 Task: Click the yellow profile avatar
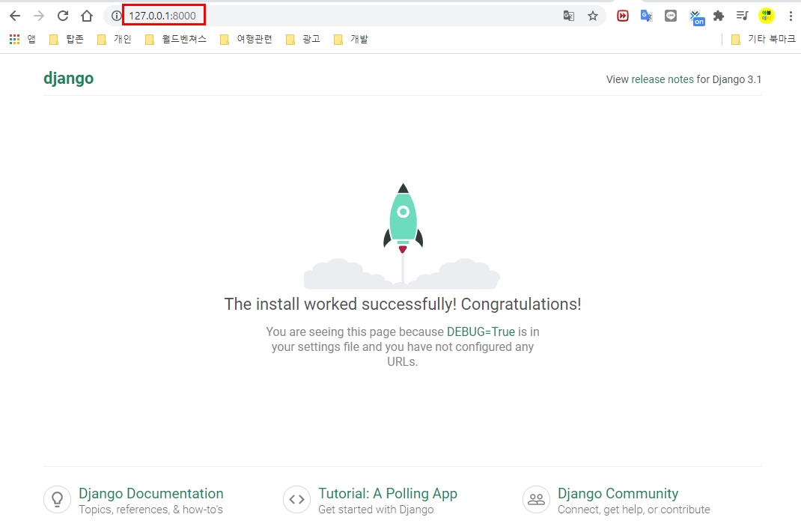[767, 16]
